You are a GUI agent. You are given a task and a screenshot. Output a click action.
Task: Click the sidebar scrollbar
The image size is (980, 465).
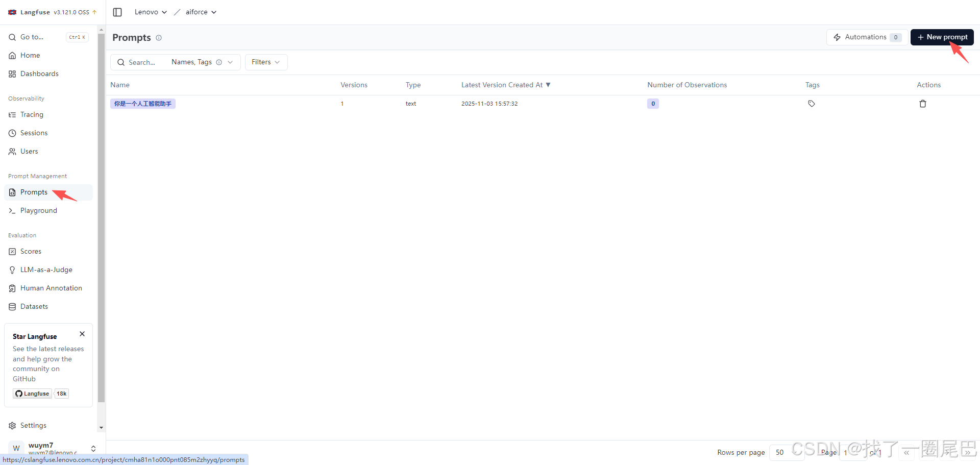point(101,218)
